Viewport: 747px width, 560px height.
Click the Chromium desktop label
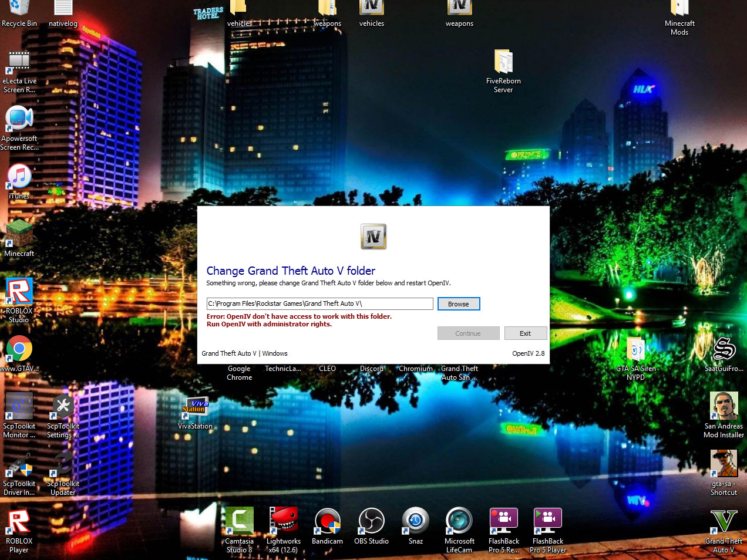tap(416, 369)
